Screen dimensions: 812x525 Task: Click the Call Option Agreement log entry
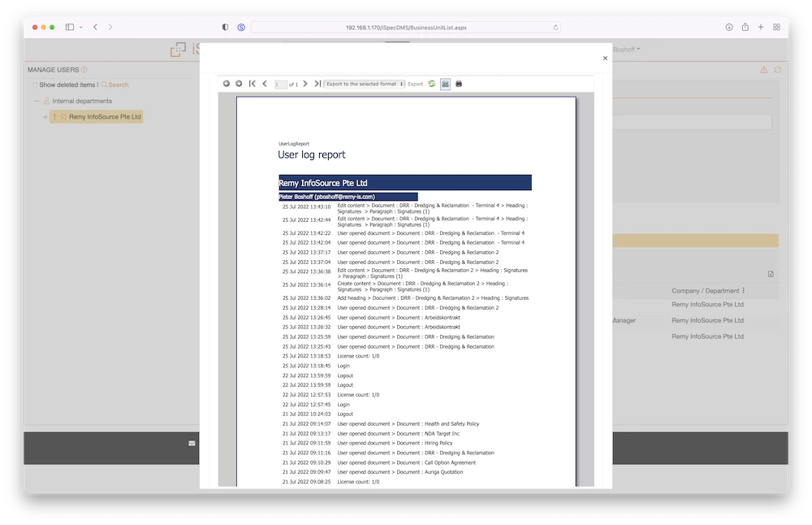(x=378, y=462)
